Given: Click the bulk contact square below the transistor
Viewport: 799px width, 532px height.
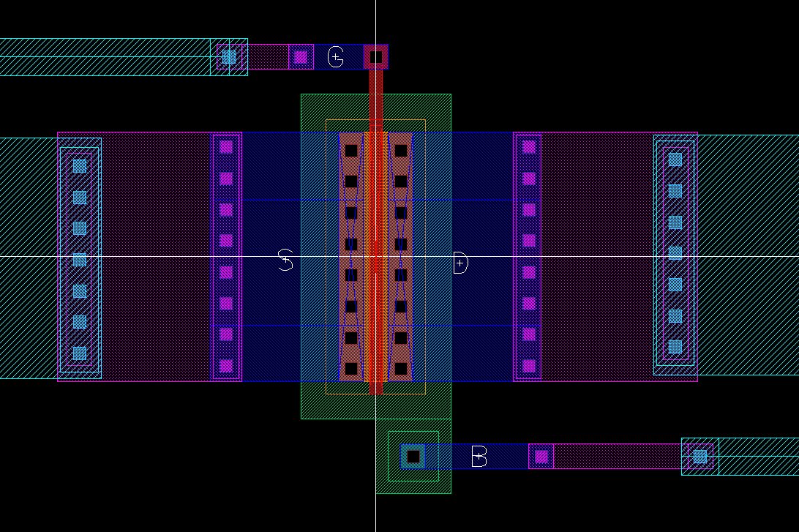Looking at the screenshot, I should (413, 454).
